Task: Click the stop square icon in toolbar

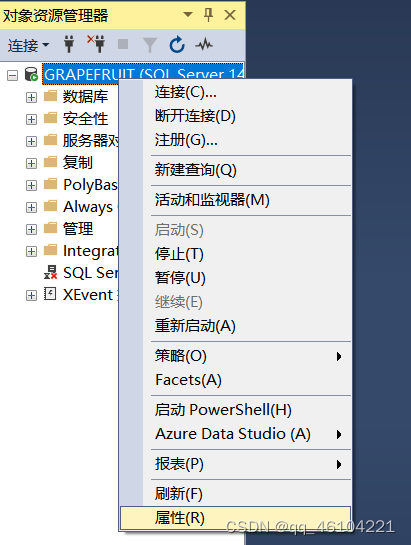Action: (123, 44)
